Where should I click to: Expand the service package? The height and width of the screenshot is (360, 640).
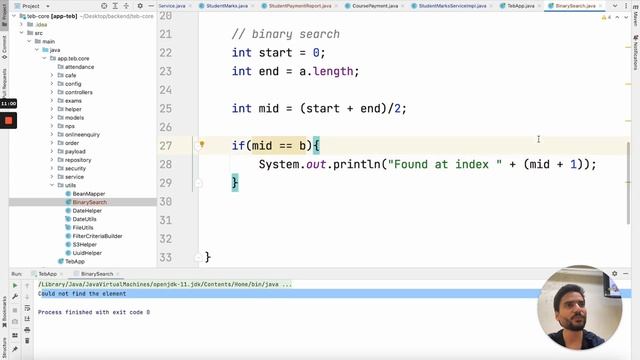(52, 177)
